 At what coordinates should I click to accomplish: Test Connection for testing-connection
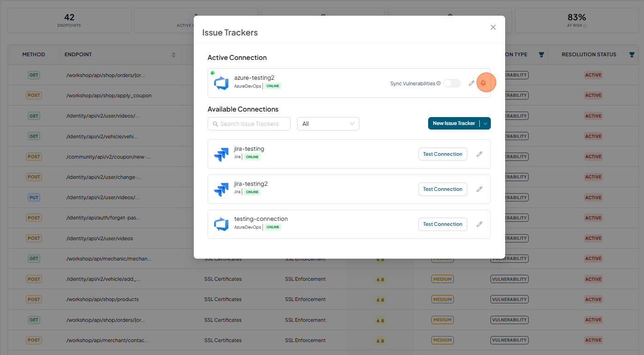point(443,224)
